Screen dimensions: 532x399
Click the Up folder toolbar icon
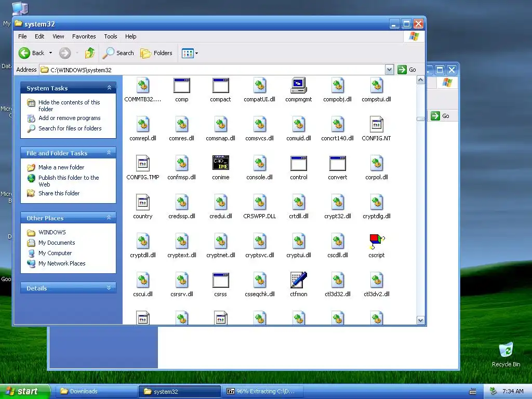tap(90, 53)
